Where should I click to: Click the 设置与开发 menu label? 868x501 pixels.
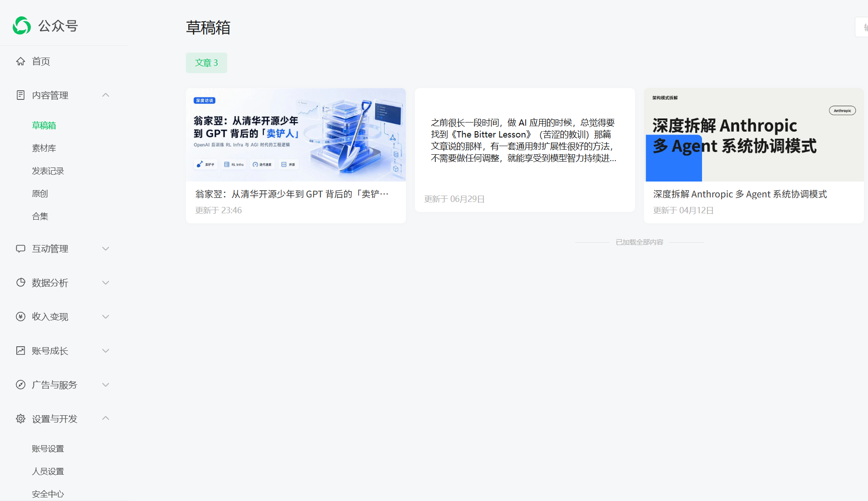(54, 419)
